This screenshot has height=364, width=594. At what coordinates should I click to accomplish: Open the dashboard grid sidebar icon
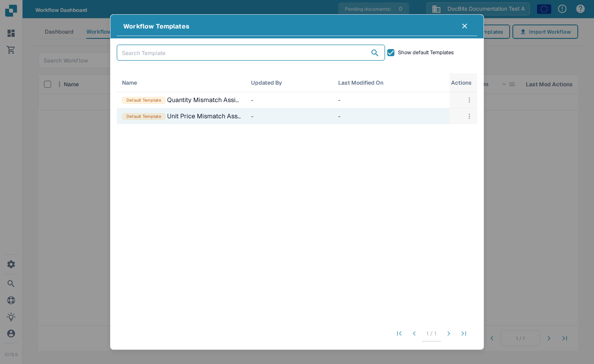click(x=11, y=33)
